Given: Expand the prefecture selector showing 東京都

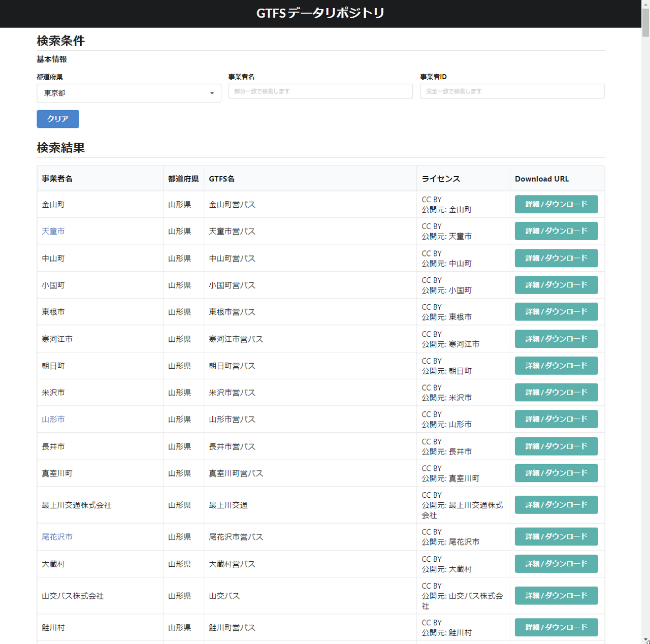Looking at the screenshot, I should click(x=128, y=93).
